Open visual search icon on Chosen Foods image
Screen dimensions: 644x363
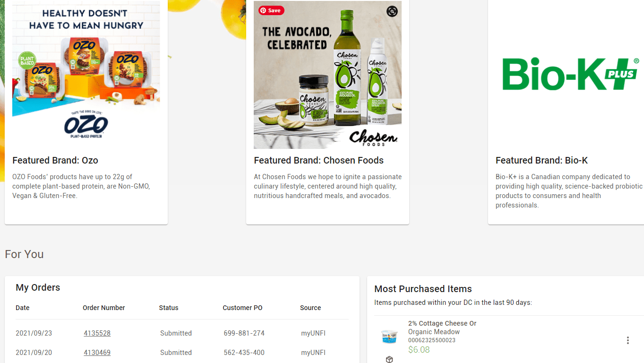392,11
